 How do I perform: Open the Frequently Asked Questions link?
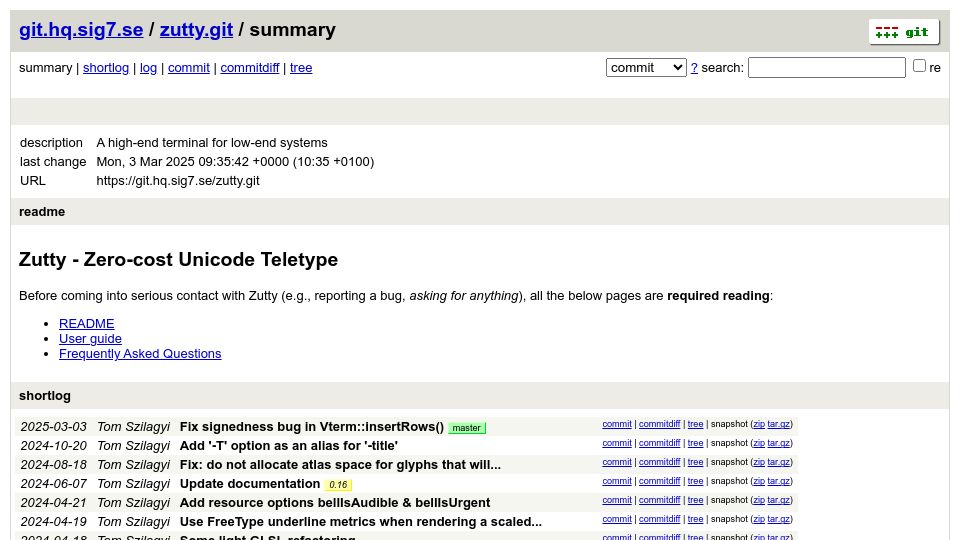(140, 353)
